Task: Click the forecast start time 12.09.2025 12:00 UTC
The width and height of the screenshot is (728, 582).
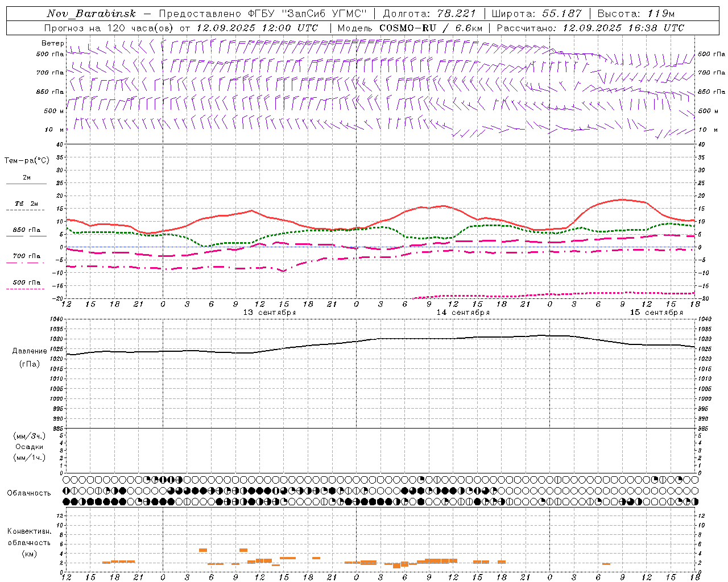Action: (257, 28)
